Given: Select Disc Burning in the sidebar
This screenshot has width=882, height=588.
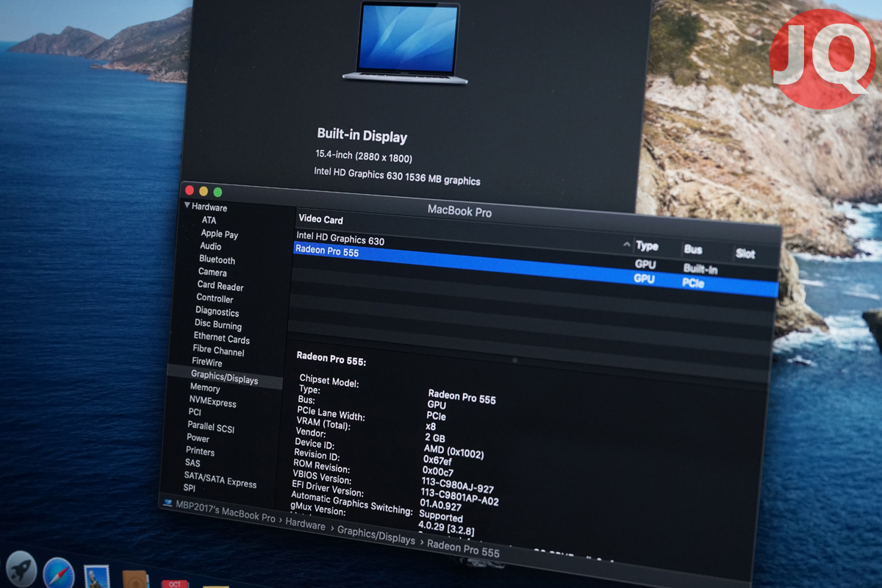Looking at the screenshot, I should coord(218,325).
